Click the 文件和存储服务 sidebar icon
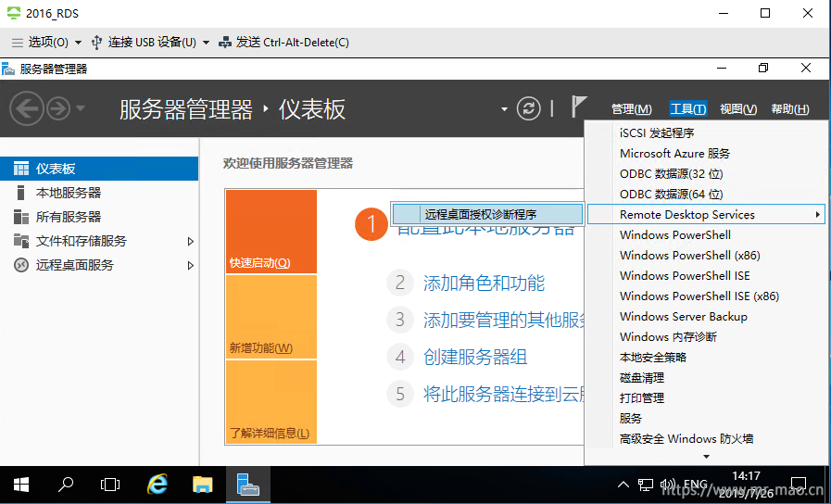Viewport: 831px width, 504px height. click(x=21, y=241)
